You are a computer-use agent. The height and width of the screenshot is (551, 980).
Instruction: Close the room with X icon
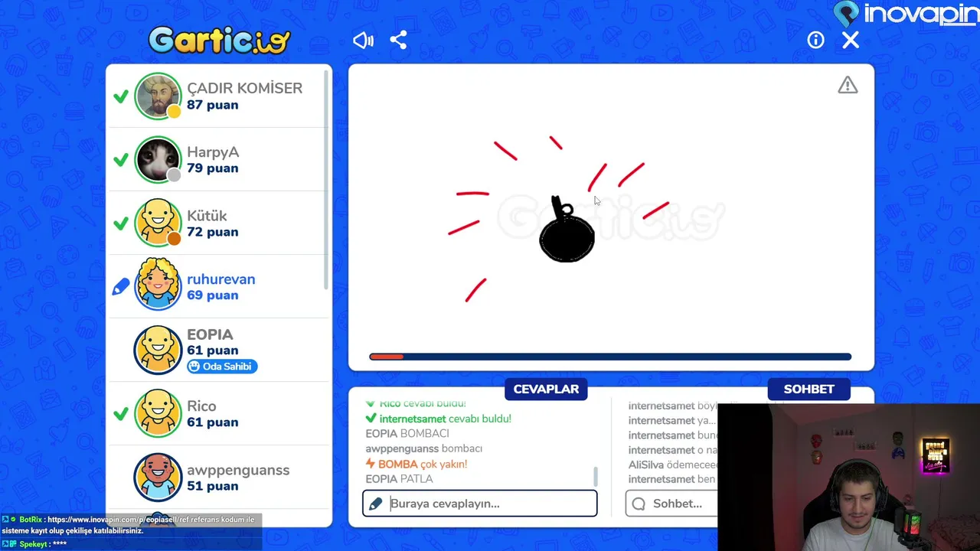coord(851,41)
